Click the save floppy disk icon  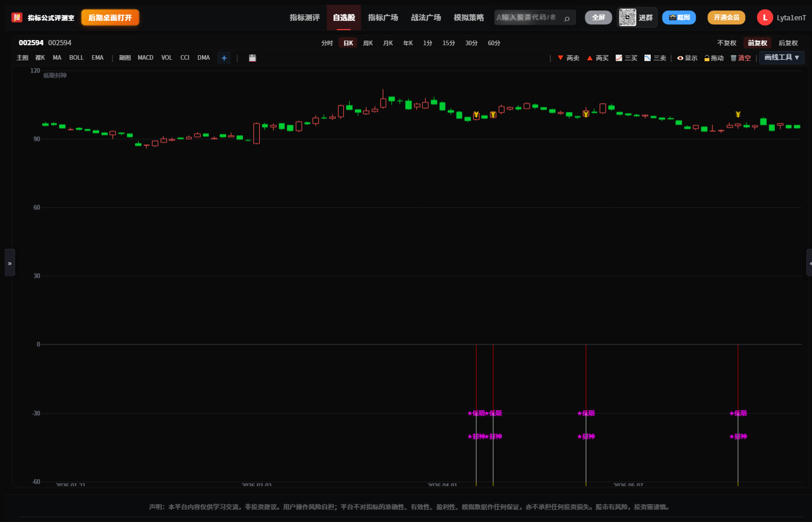coord(252,58)
